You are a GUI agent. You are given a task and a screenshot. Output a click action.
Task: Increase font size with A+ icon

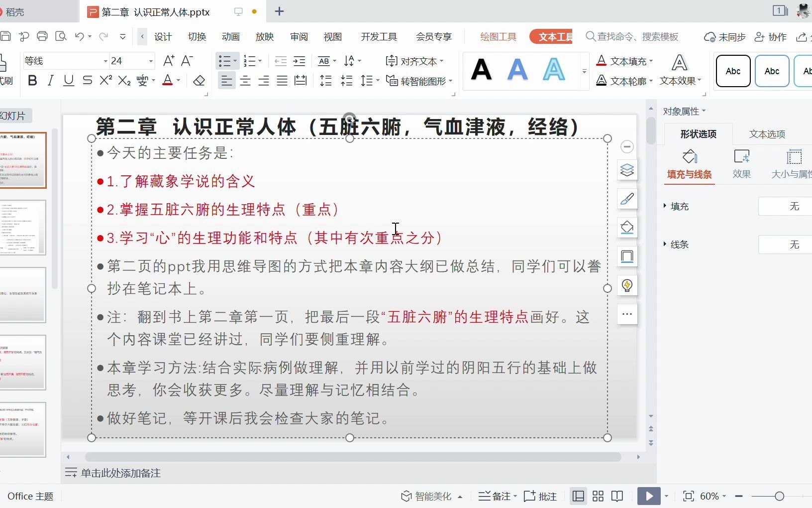pyautogui.click(x=169, y=61)
